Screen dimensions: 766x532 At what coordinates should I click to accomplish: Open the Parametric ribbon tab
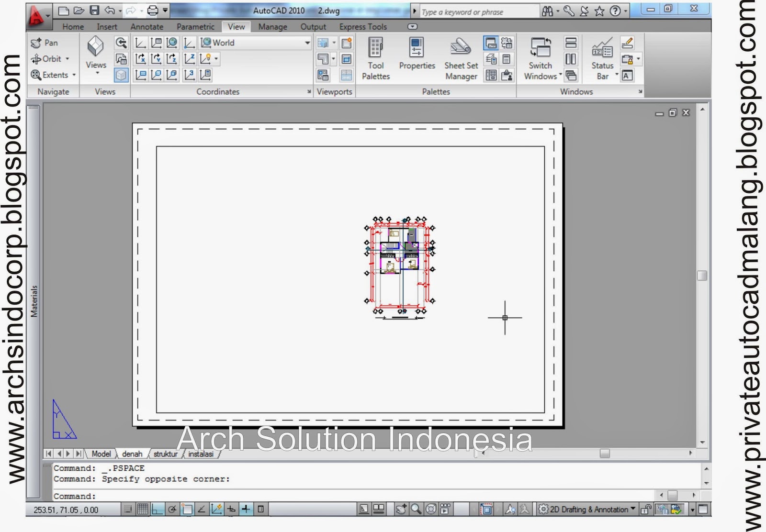click(x=195, y=27)
